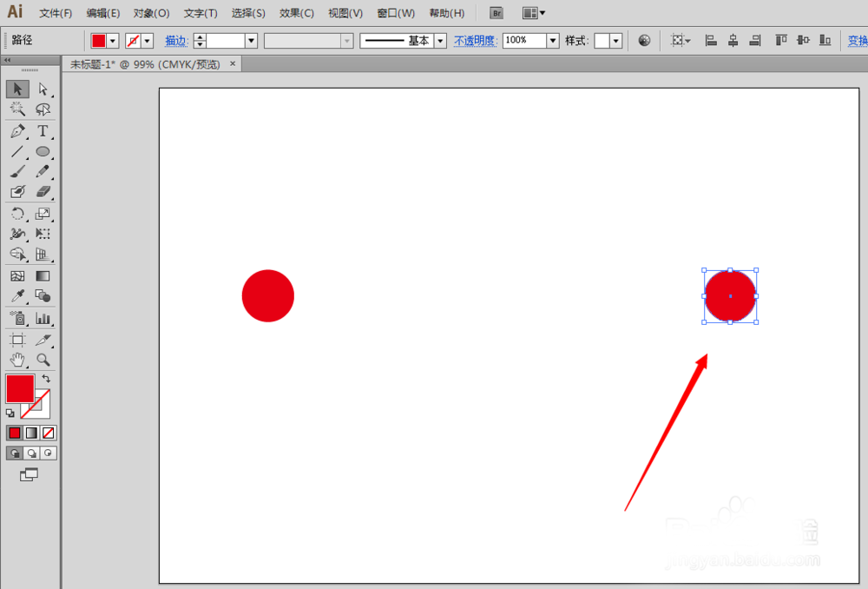Screen dimensions: 868x589
Task: Set fill to None mode
Action: [49, 433]
